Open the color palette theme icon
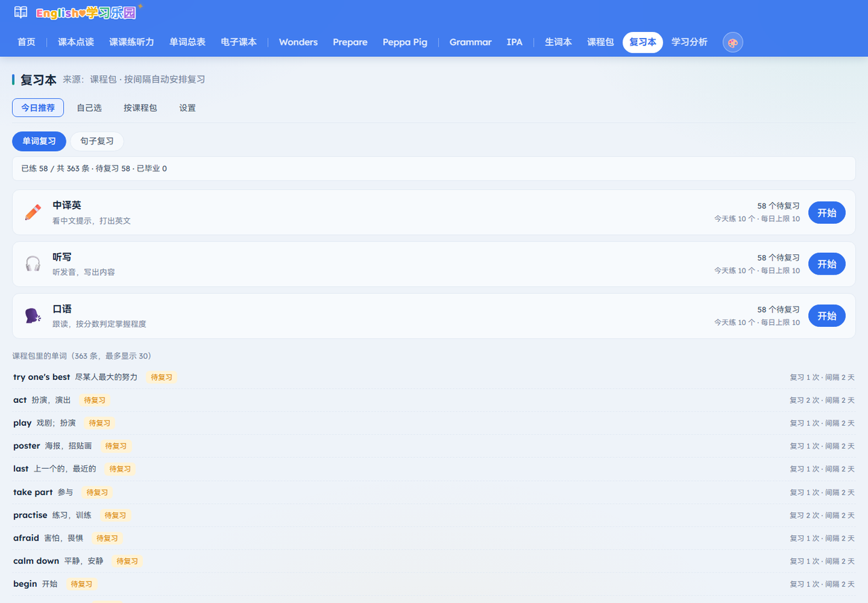This screenshot has height=603, width=868. pyautogui.click(x=733, y=43)
